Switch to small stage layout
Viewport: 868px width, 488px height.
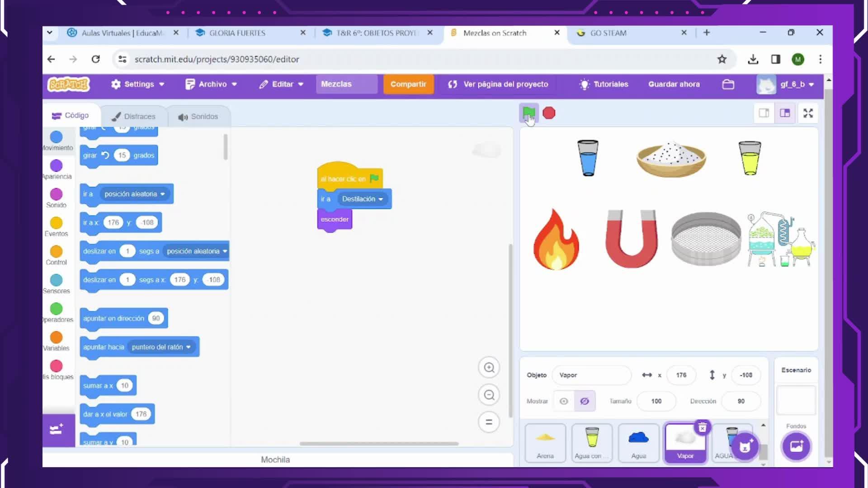click(764, 113)
